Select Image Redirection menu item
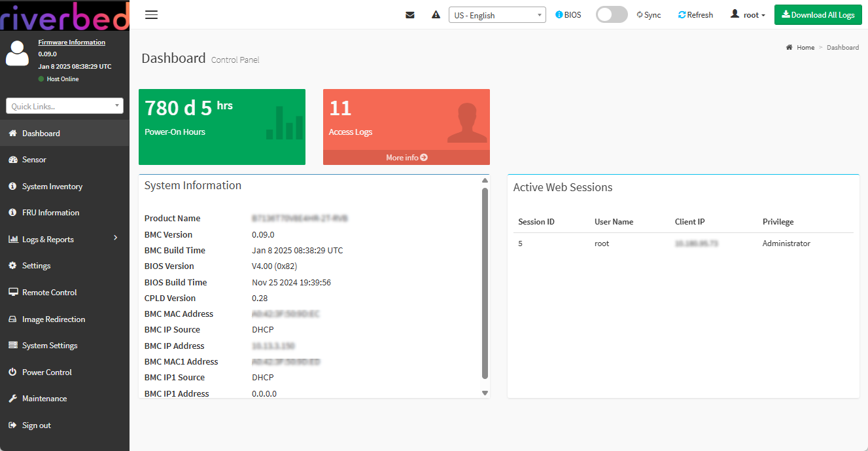868x451 pixels. [54, 319]
